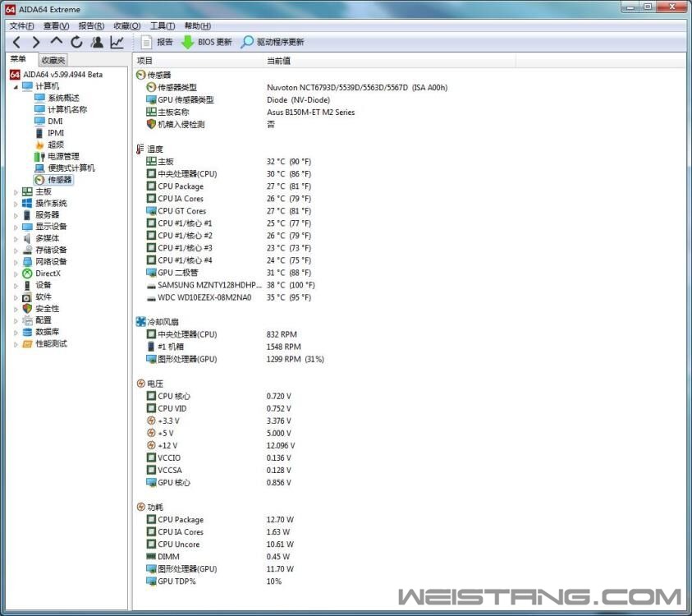Click the BIOS 更新 button
Viewport: 692px width, 616px height.
click(x=207, y=43)
